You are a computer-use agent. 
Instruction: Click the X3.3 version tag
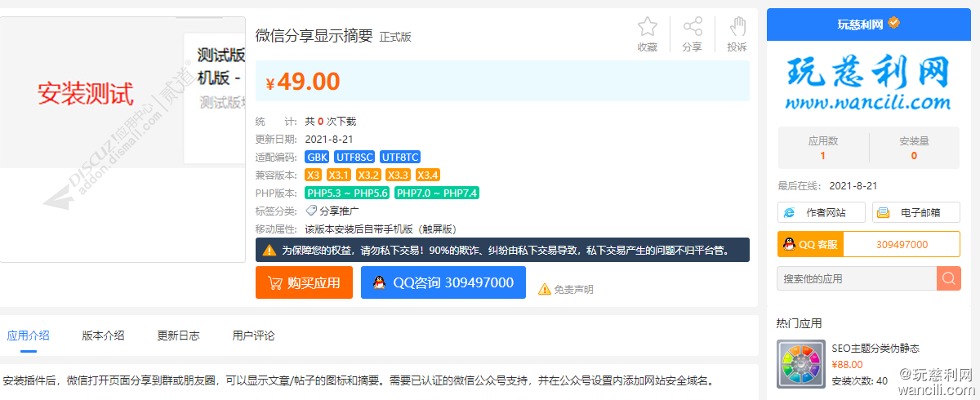(x=398, y=175)
